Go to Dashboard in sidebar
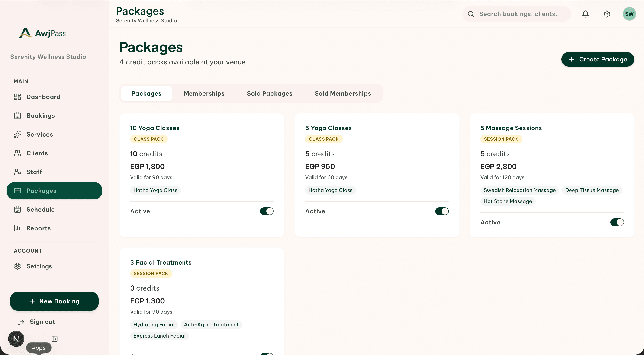Screen dimensions: 644x355 click(54, 97)
